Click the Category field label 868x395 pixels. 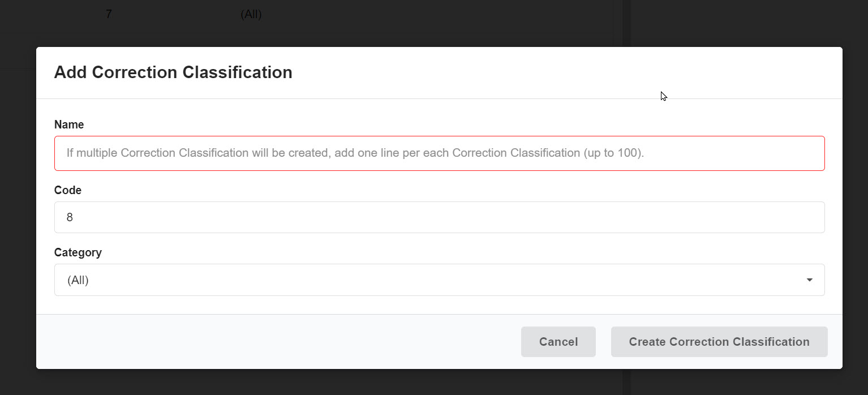[78, 252]
